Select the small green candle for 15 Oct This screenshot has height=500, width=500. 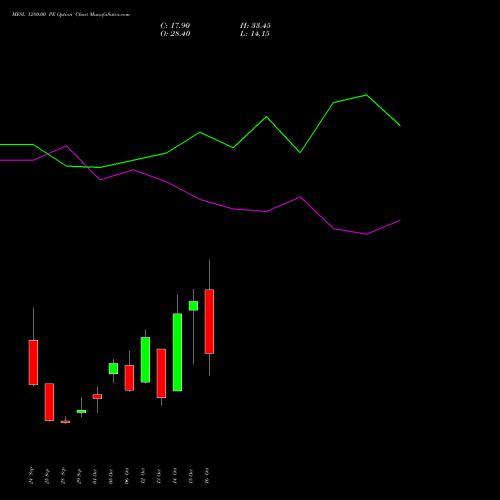[193, 306]
